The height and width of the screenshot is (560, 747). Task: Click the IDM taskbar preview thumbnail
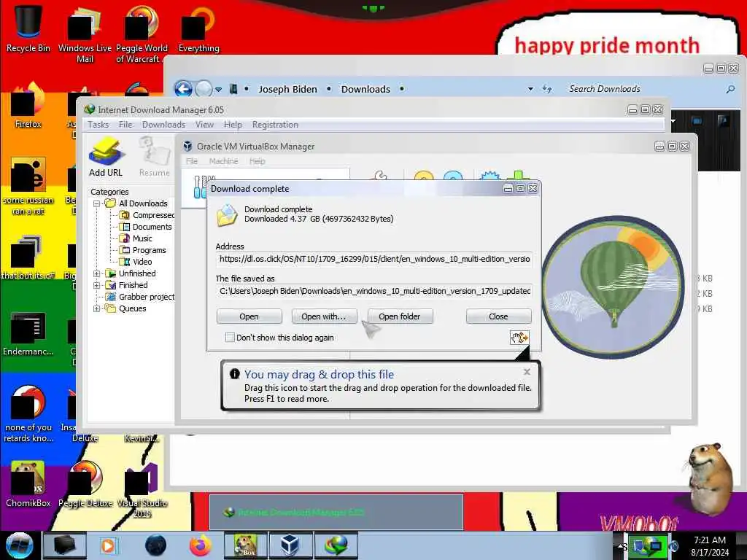336,511
